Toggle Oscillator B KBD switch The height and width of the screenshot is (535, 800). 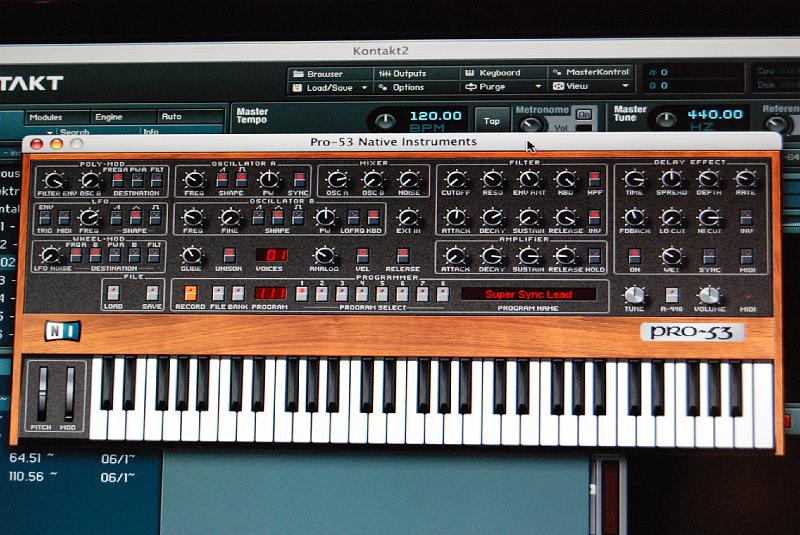[373, 217]
